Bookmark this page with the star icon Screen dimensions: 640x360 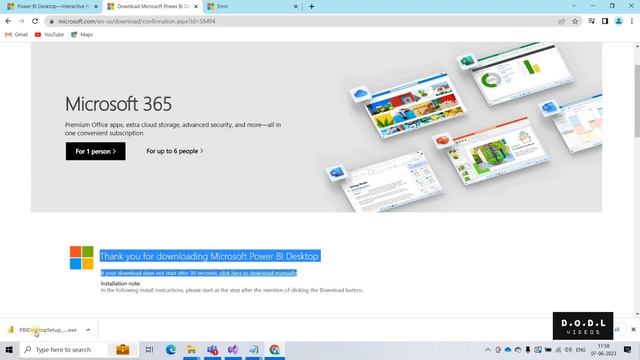pos(575,21)
